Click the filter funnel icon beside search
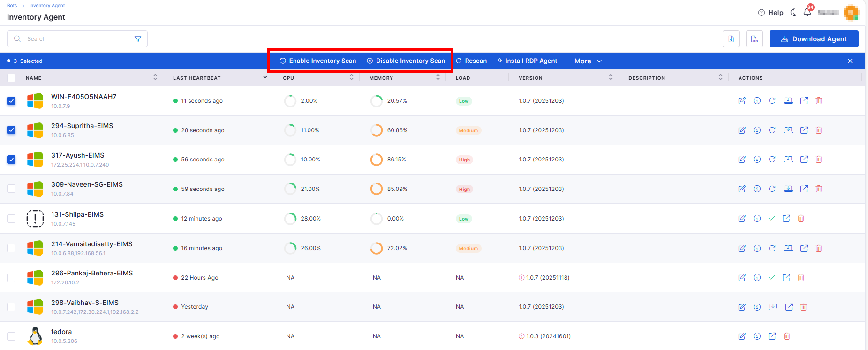868x350 pixels. (x=138, y=39)
